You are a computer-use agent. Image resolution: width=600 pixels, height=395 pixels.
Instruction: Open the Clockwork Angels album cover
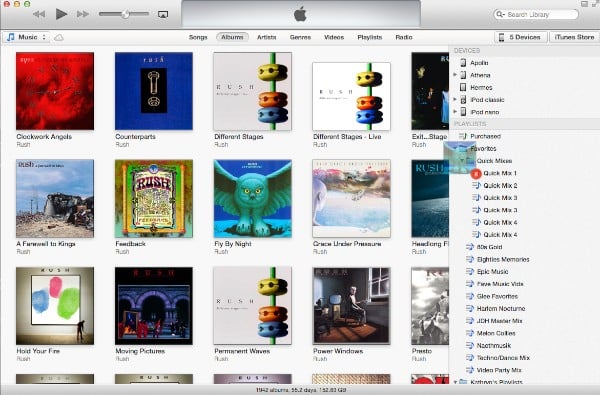pos(55,91)
